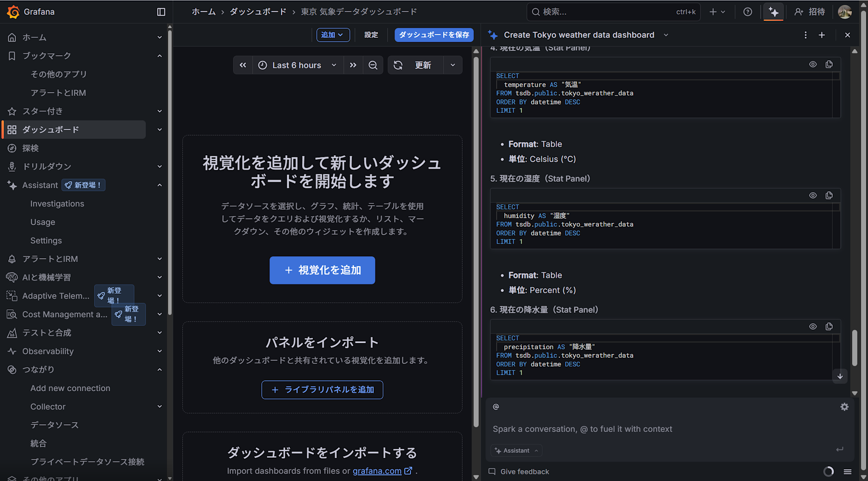Screen dimensions: 868x481
Task: Open 設定 in the dashboard toolbar
Action: pos(371,35)
